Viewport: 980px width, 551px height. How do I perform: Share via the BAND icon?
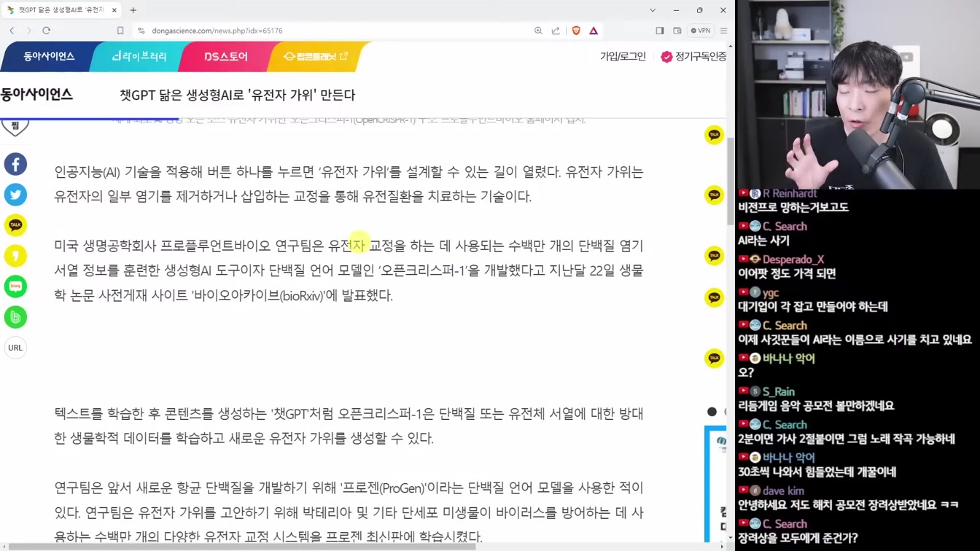click(x=15, y=317)
